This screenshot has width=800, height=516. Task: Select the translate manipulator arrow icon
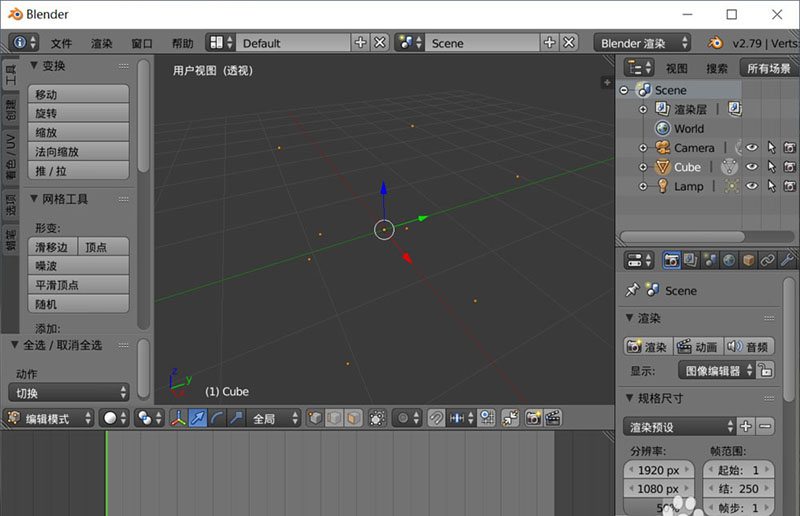click(x=197, y=419)
